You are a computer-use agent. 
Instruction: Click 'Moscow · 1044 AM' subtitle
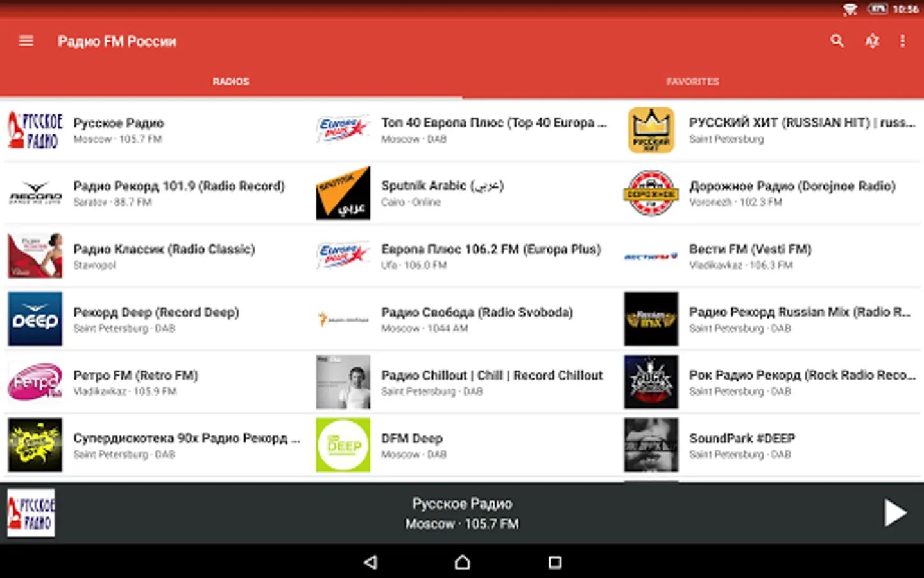tap(424, 328)
